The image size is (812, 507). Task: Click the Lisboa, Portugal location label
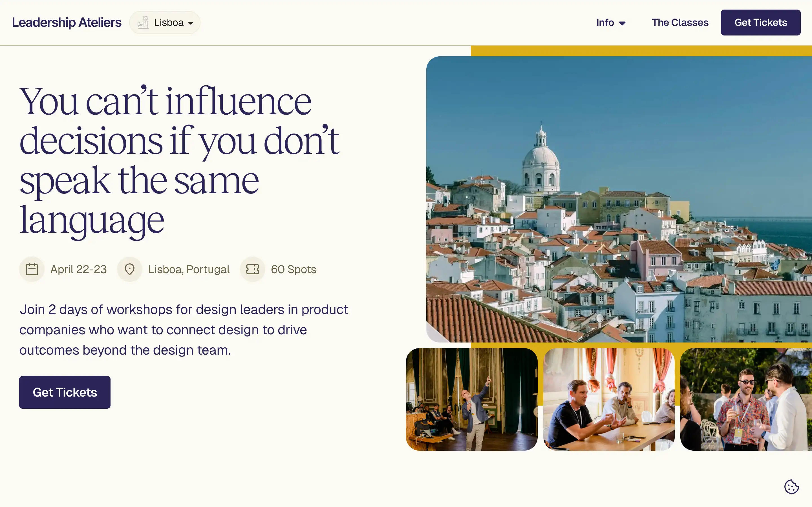(x=188, y=269)
